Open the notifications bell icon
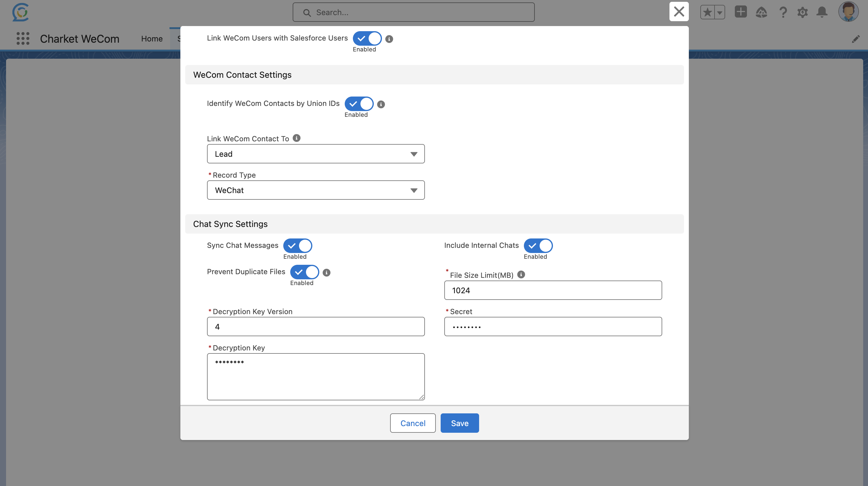Image resolution: width=868 pixels, height=486 pixels. tap(822, 12)
